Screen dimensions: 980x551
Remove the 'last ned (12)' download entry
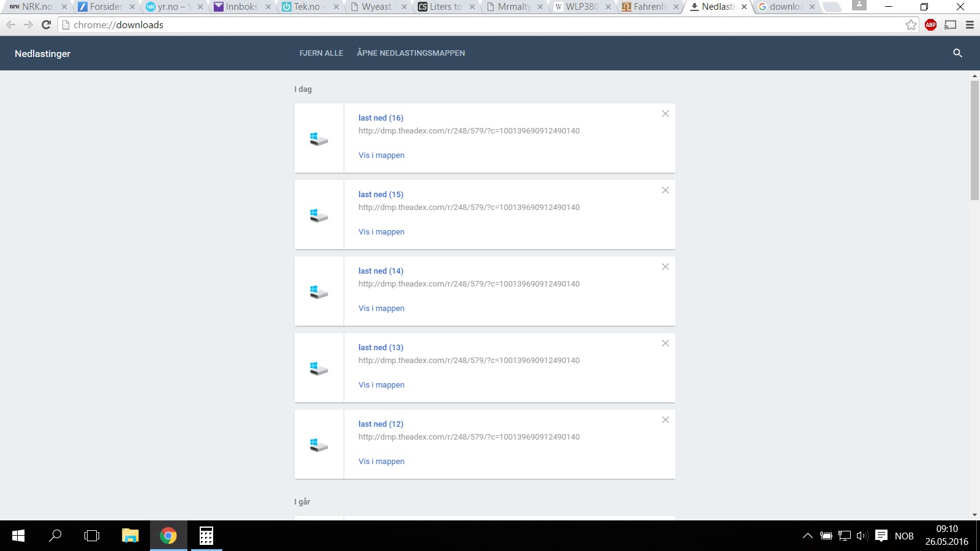pyautogui.click(x=665, y=420)
